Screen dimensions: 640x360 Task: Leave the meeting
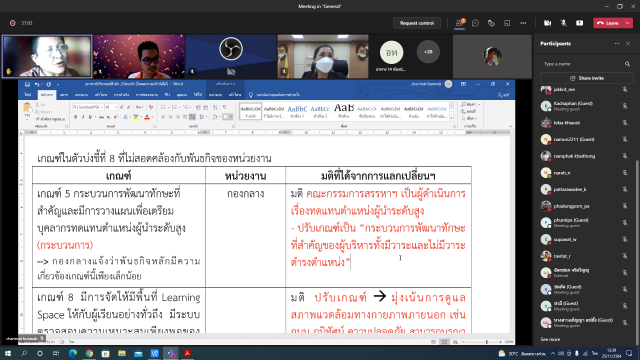point(608,23)
